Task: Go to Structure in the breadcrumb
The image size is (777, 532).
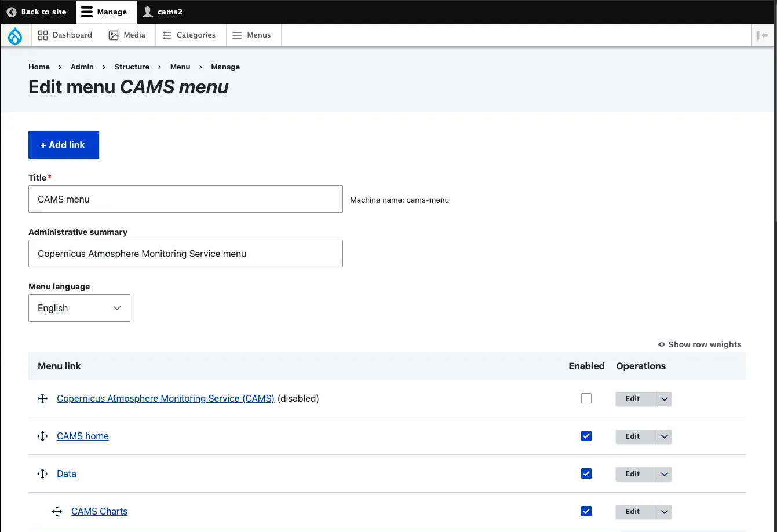Action: pos(132,67)
